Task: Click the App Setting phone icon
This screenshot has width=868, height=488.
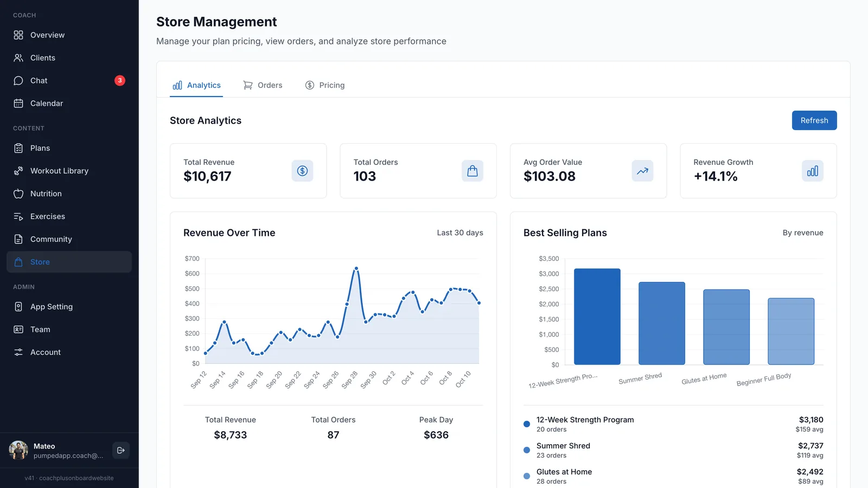Action: [x=18, y=306]
